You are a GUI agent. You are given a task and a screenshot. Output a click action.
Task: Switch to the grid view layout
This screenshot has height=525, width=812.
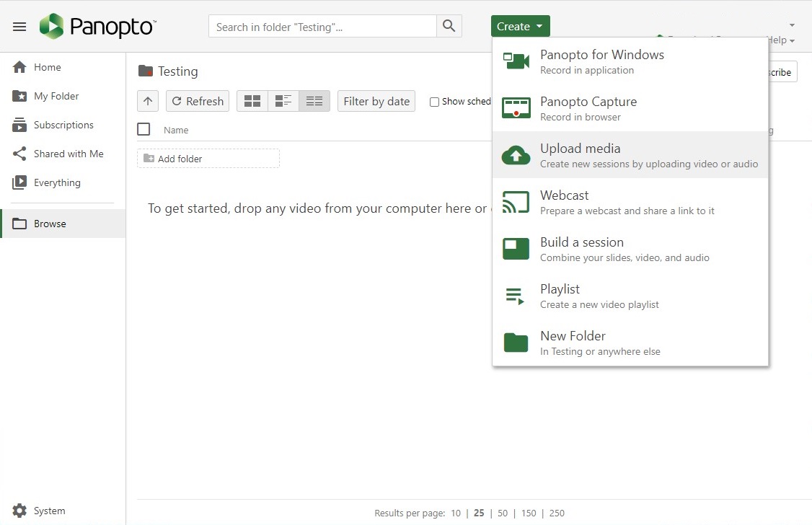(x=252, y=101)
